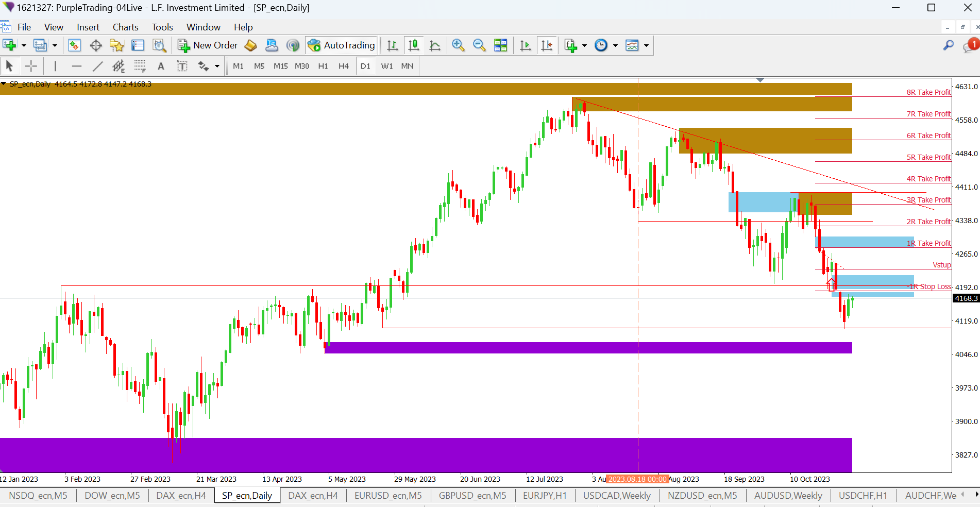Switch to the EURUSD_ecn,M5 chart tab
This screenshot has width=980, height=507.
387,495
